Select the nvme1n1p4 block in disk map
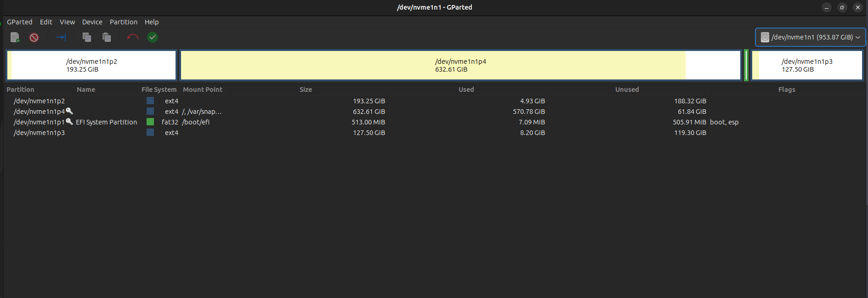The image size is (868, 298). (x=460, y=65)
